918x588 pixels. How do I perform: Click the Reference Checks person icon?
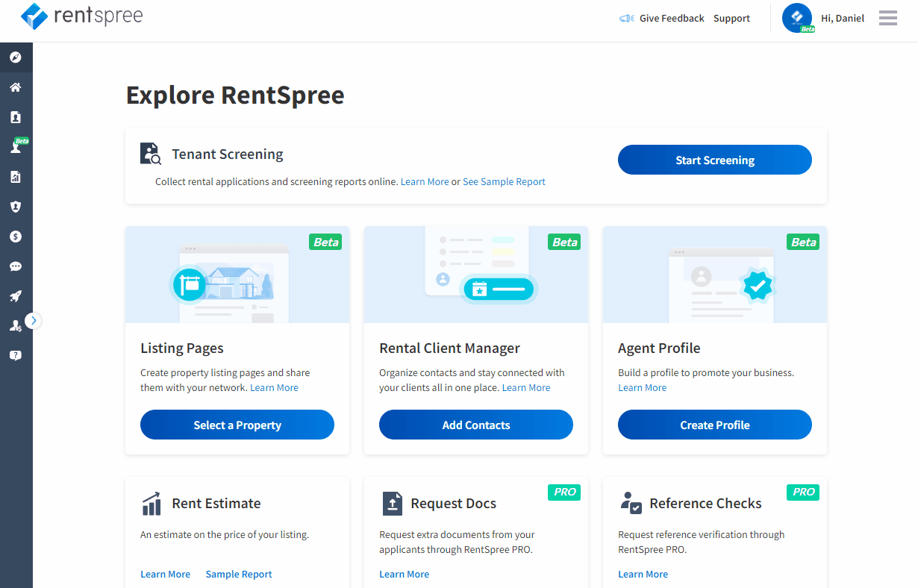click(x=631, y=503)
